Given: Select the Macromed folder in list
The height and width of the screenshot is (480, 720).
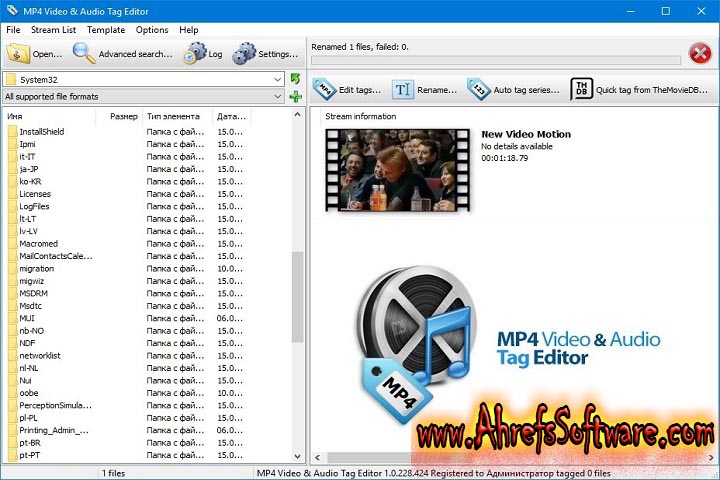Looking at the screenshot, I should tap(39, 244).
